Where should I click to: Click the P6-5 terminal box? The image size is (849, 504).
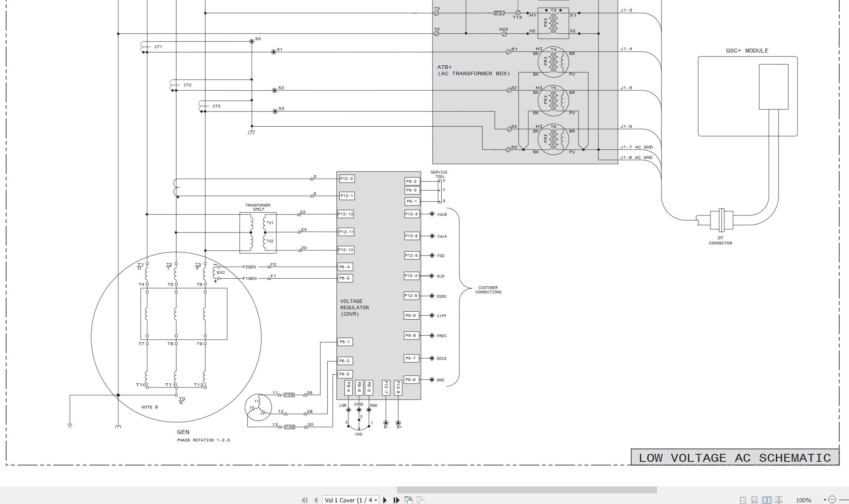pyautogui.click(x=345, y=278)
